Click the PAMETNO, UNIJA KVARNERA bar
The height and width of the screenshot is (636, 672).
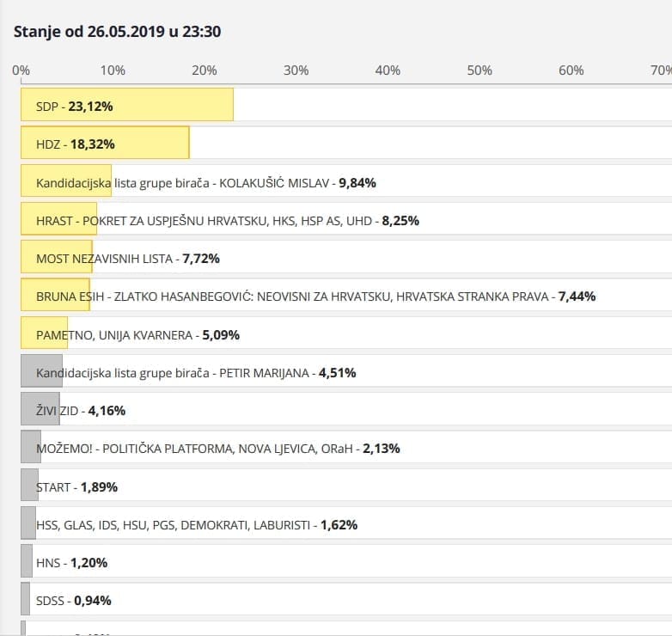click(44, 334)
